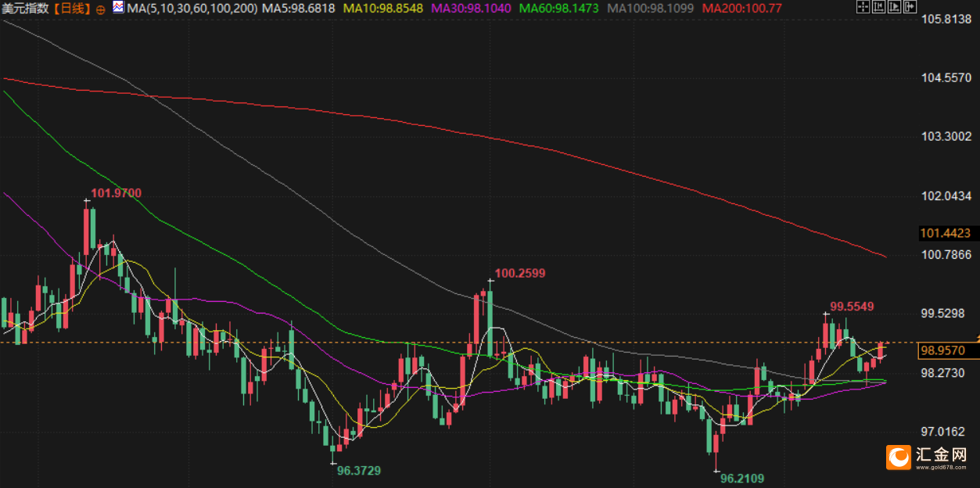The width and height of the screenshot is (980, 488).
Task: Click the 102.0434 value on price axis
Action: click(946, 196)
